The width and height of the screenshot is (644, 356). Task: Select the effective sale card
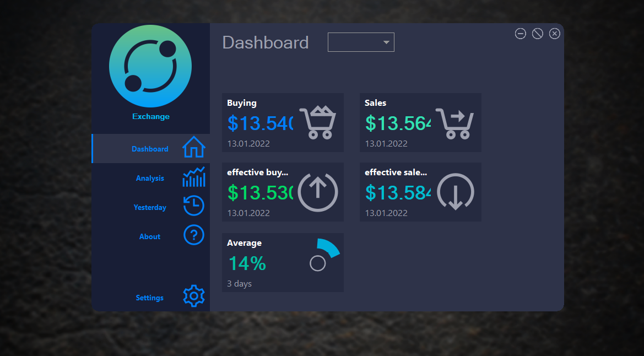(420, 192)
